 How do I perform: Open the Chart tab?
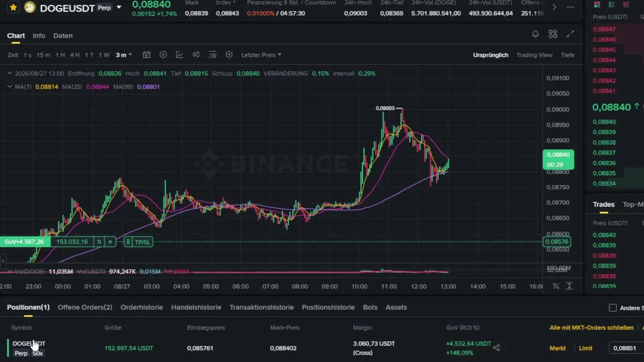16,36
